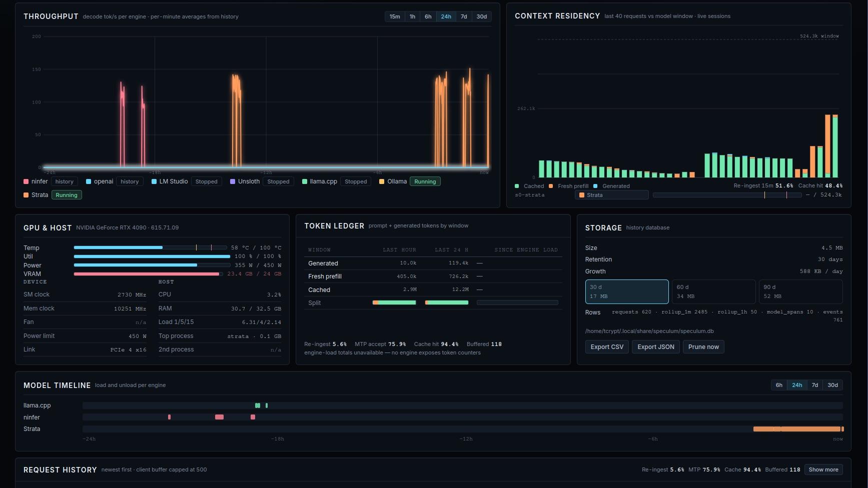Screen dimensions: 868x488
Task: Click the Ollama Running badge
Action: (425, 181)
